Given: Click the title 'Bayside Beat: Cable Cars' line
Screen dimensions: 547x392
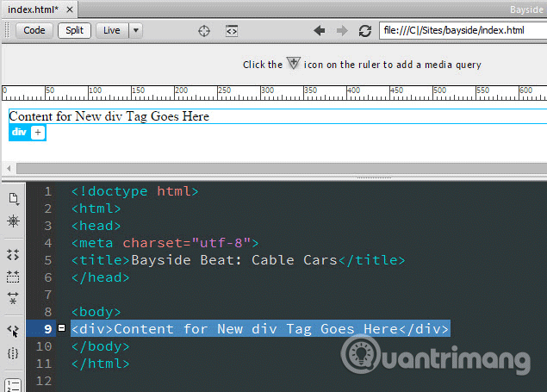Looking at the screenshot, I should 239,260.
